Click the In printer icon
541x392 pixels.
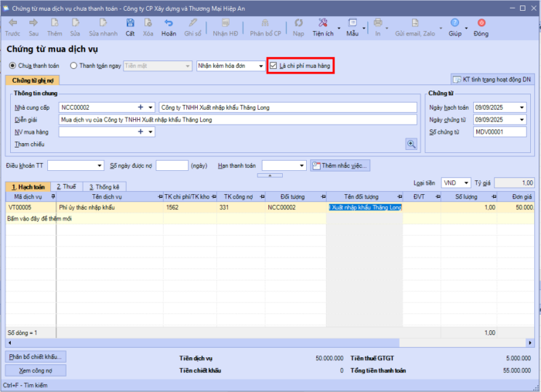click(378, 22)
